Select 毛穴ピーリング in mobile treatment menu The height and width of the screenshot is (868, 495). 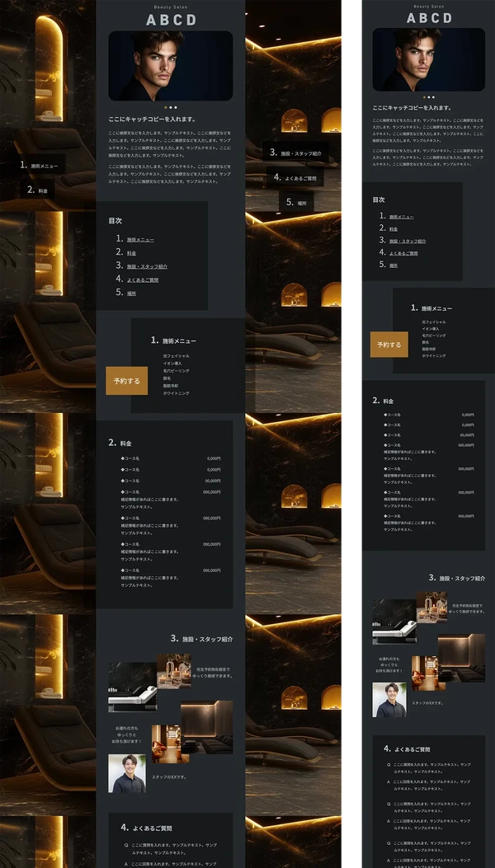point(433,335)
